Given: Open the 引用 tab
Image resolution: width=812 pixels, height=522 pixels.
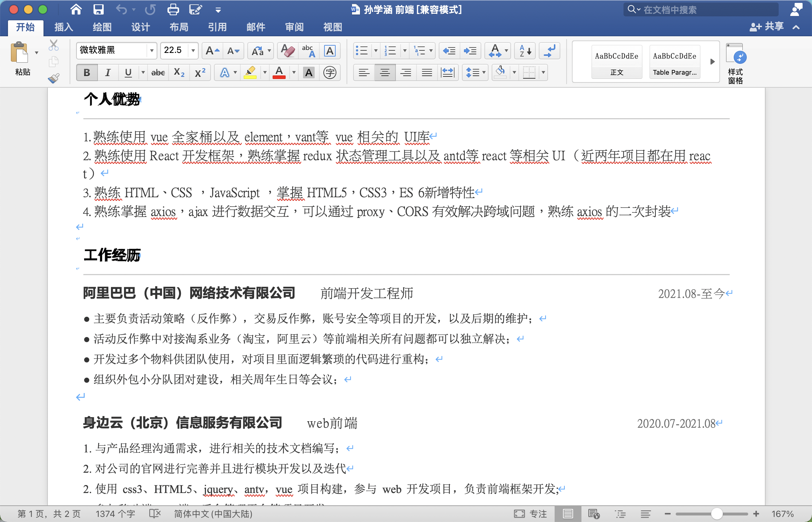Looking at the screenshot, I should point(217,27).
